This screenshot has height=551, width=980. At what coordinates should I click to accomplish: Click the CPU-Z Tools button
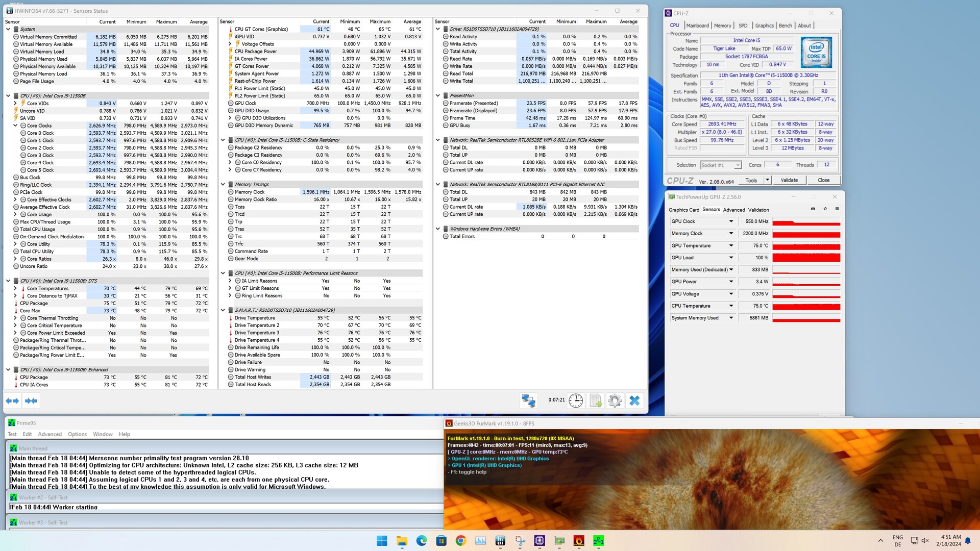click(x=751, y=180)
